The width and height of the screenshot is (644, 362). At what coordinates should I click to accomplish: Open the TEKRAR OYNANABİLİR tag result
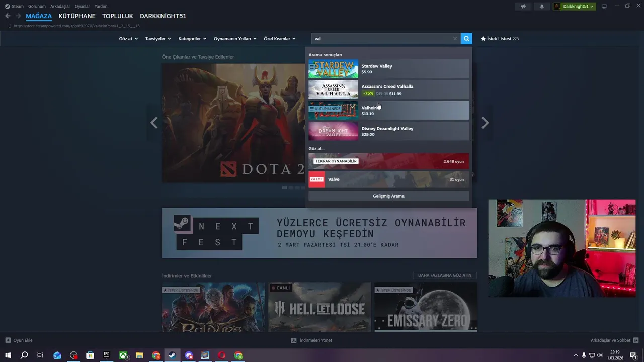click(388, 161)
